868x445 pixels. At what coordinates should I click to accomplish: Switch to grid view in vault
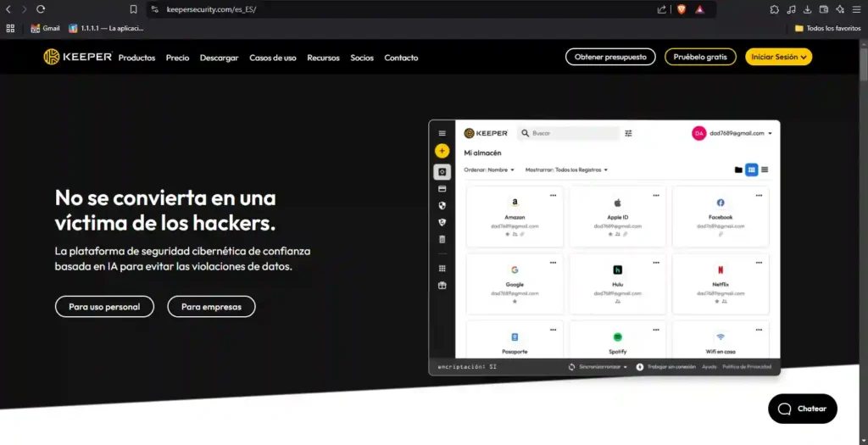[x=751, y=170]
